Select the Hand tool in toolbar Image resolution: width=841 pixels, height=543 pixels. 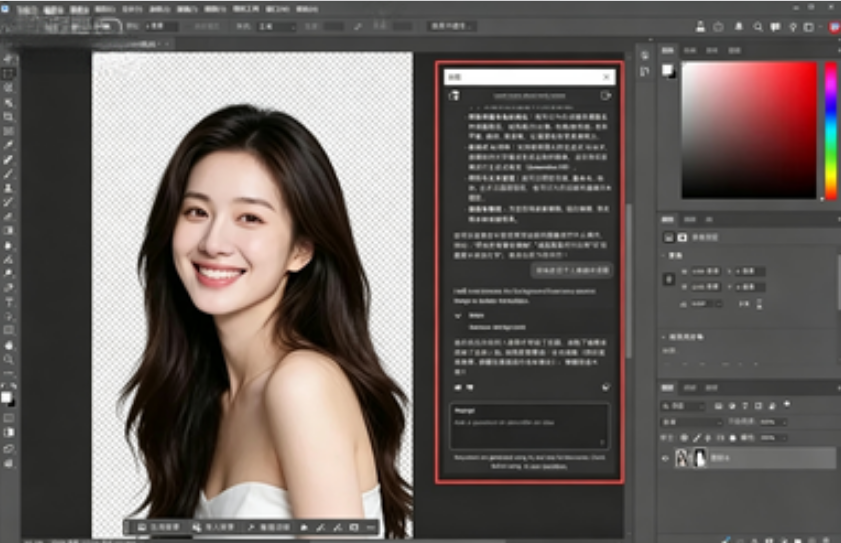[9, 345]
